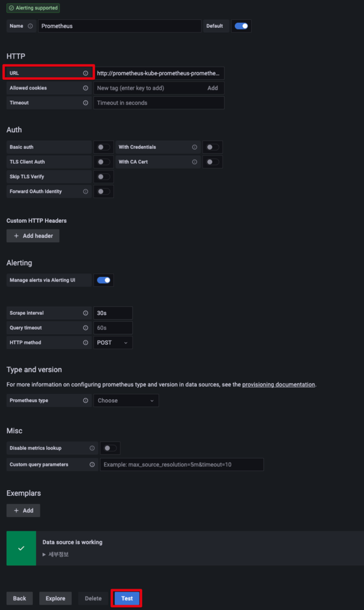Click the Exemplars heading
Viewport: 364px width, 610px height.
click(24, 493)
